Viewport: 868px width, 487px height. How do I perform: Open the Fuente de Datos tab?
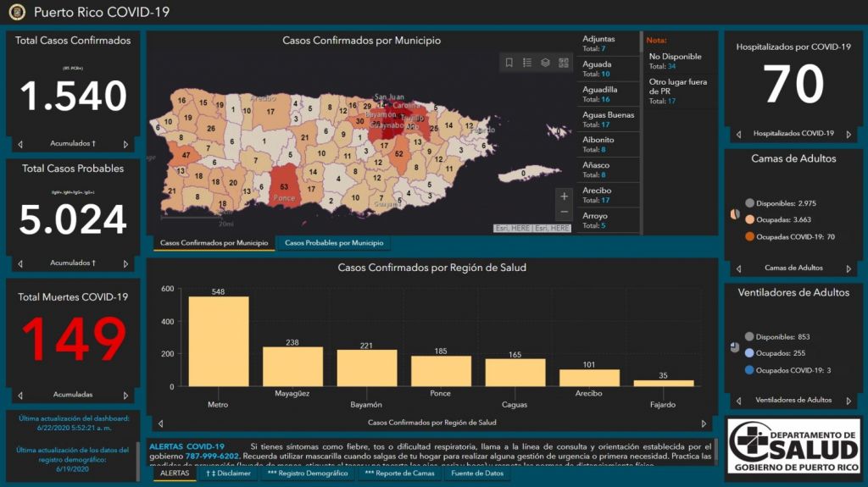(x=477, y=473)
